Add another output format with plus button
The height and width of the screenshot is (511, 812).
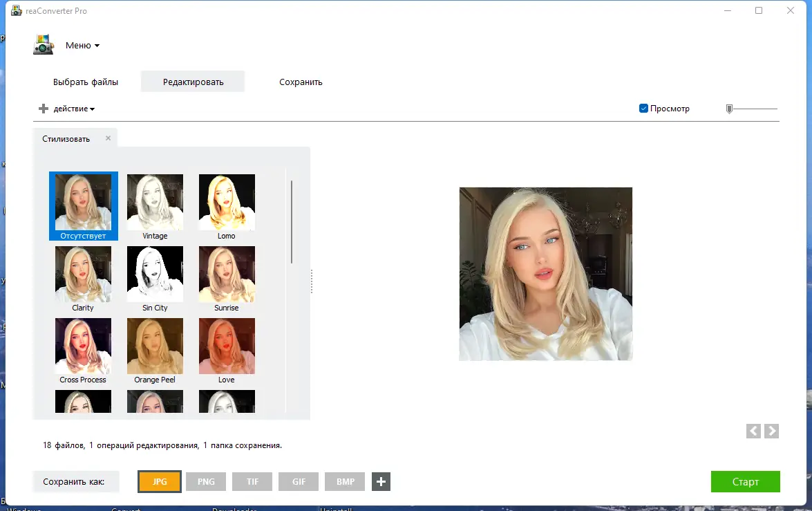(x=381, y=481)
